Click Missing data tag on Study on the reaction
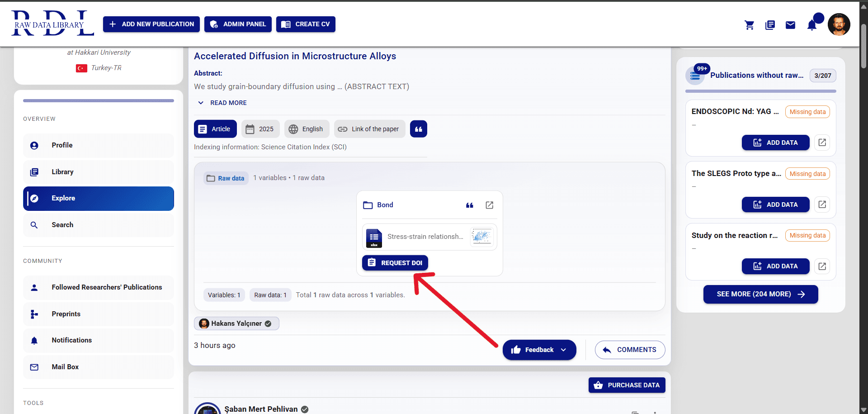The height and width of the screenshot is (414, 868). [x=807, y=235]
